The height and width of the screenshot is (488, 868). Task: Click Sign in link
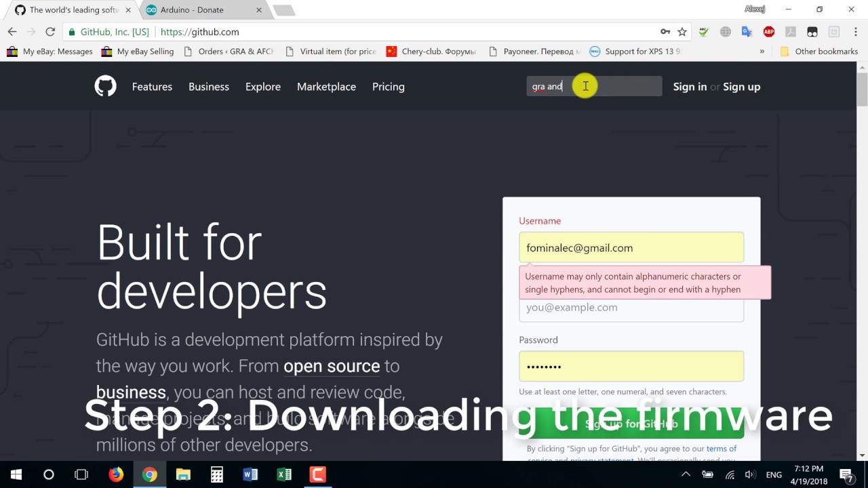pos(690,87)
